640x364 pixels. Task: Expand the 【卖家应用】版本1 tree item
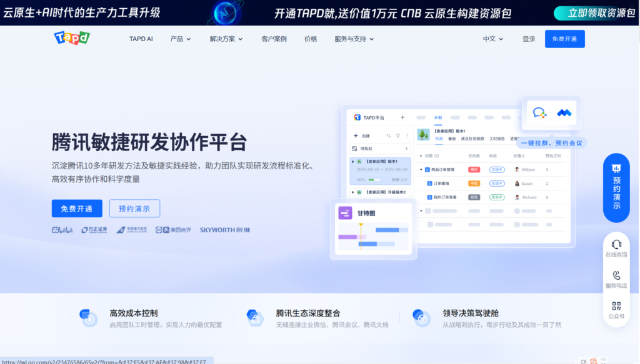pyautogui.click(x=353, y=162)
